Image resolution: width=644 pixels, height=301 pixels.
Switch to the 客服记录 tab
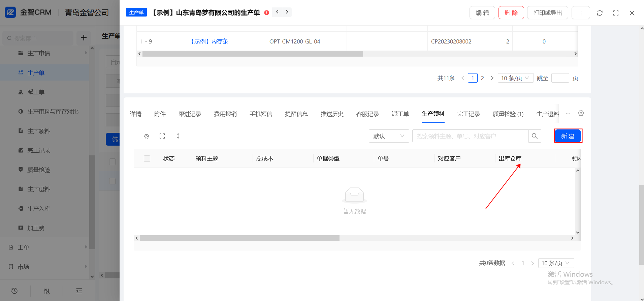coord(368,114)
